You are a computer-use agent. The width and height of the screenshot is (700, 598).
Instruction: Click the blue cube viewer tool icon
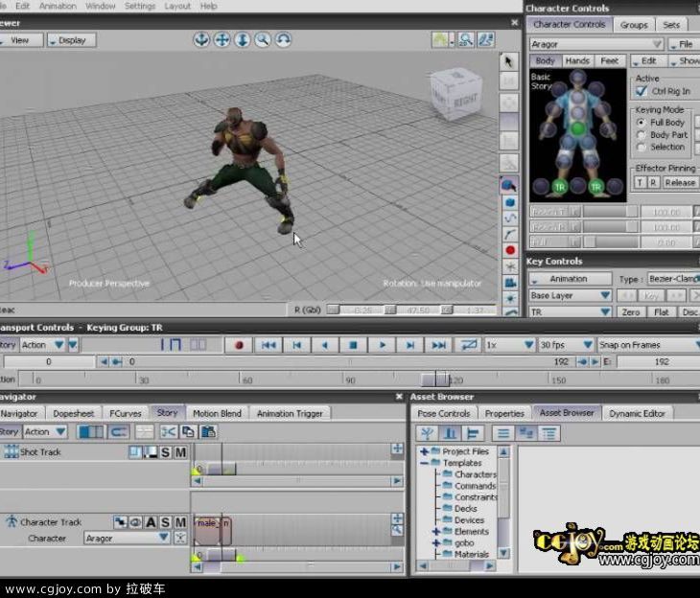510,202
